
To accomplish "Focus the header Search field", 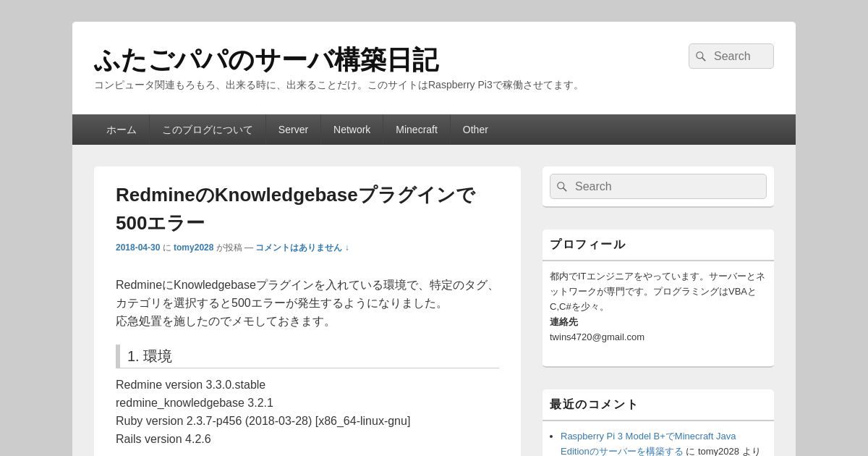I will pos(731,56).
